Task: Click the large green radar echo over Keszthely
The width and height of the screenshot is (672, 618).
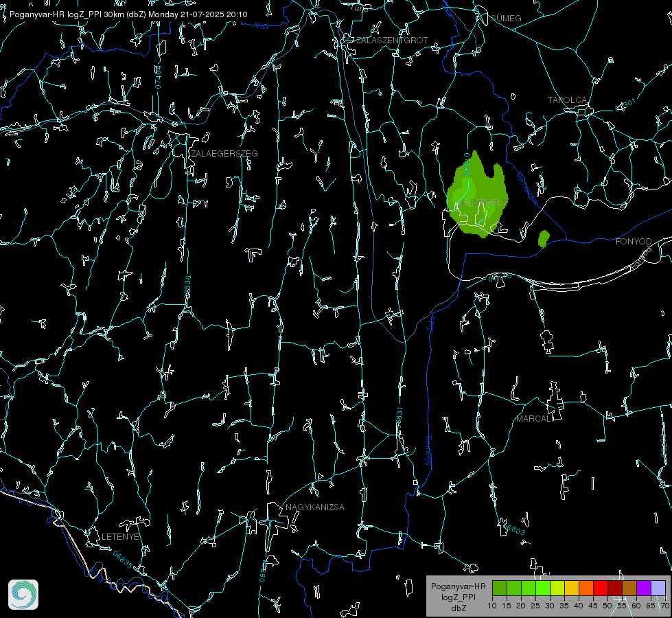Action: click(477, 196)
